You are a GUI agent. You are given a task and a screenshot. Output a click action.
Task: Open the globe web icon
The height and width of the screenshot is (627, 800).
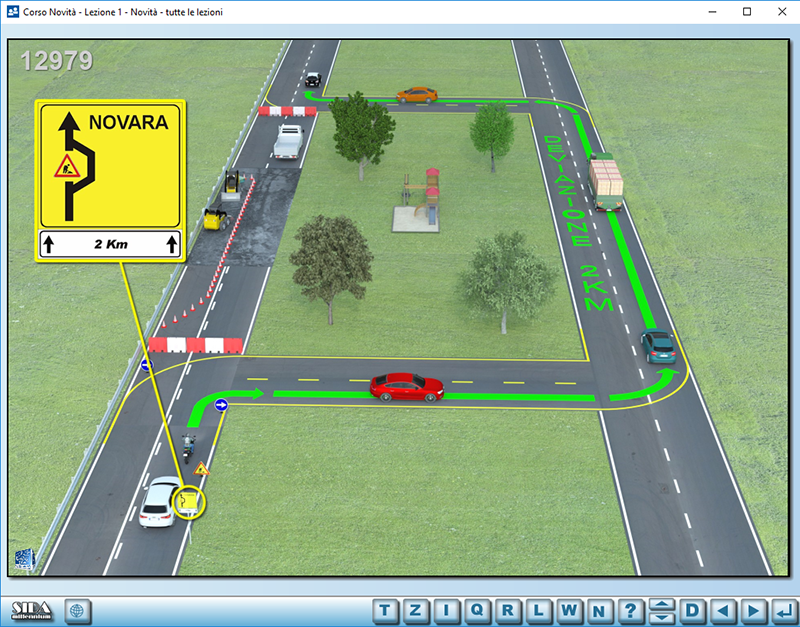pos(79,610)
